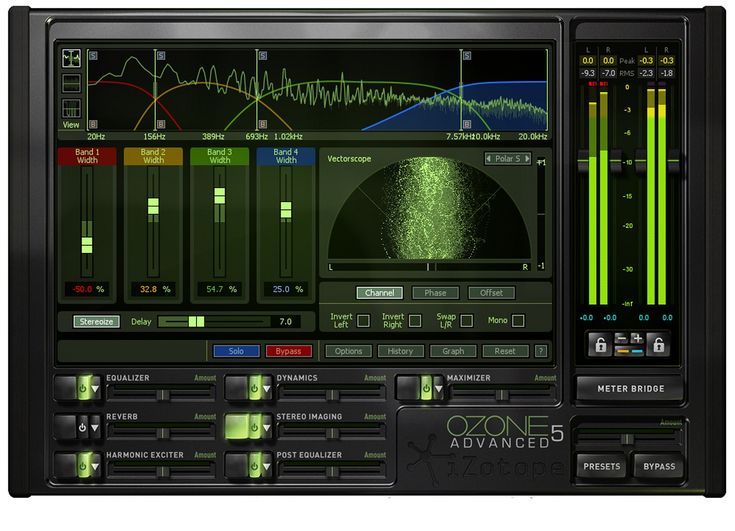This screenshot has height=531, width=735.
Task: Toggle Harmonic Exciter module power button
Action: point(82,466)
